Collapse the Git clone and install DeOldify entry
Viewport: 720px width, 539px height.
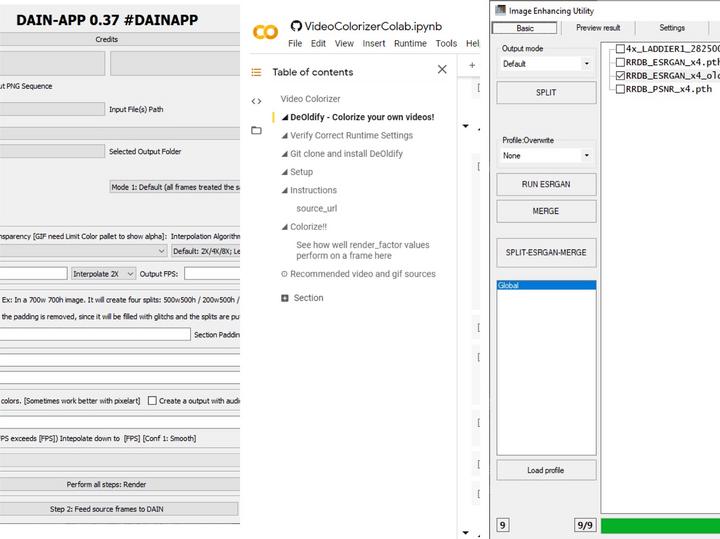285,154
